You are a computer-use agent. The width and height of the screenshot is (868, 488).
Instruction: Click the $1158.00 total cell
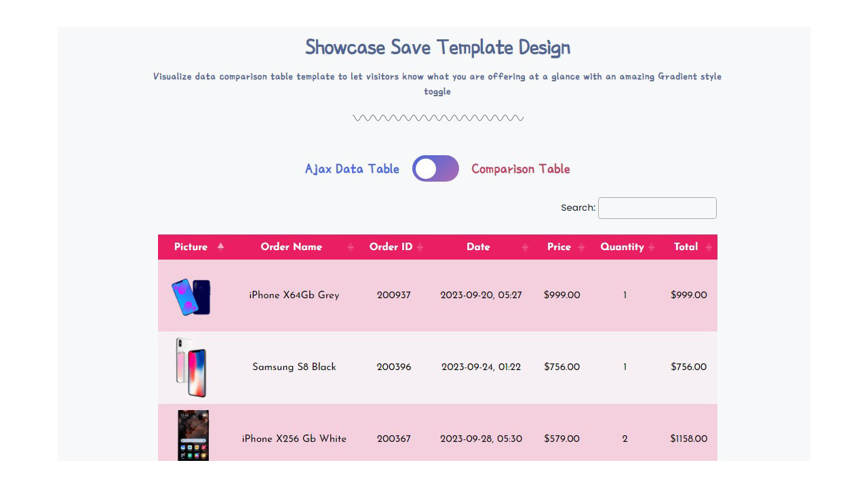point(688,439)
